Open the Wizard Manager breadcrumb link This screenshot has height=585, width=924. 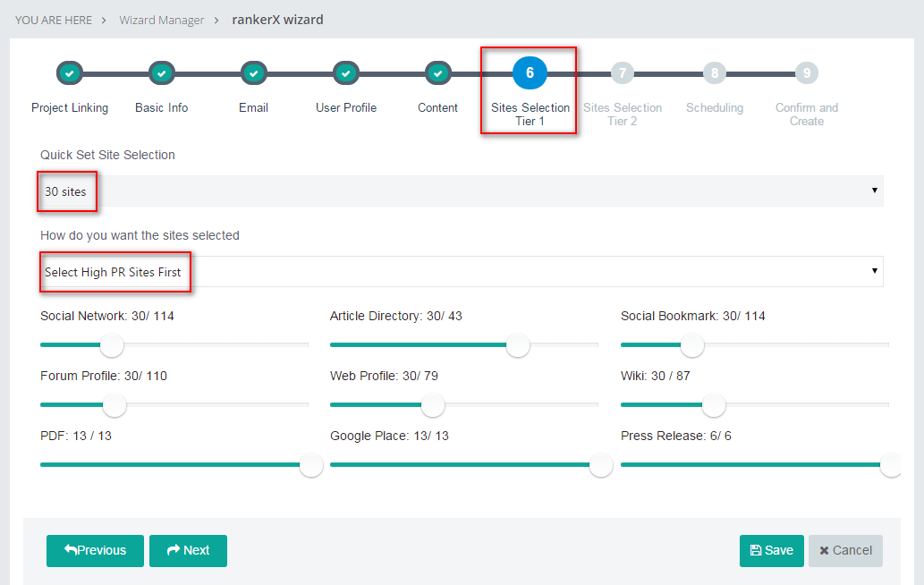pos(162,20)
